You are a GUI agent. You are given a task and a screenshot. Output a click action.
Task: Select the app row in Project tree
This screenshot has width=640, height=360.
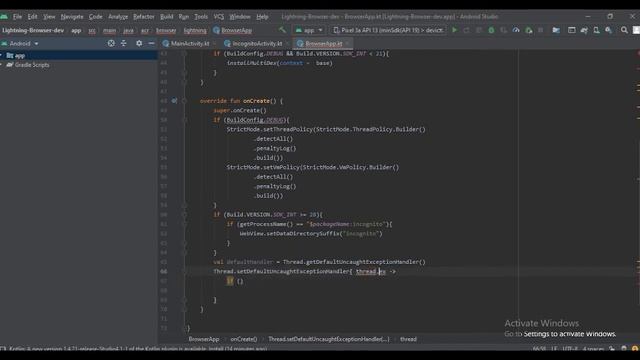tap(79, 55)
